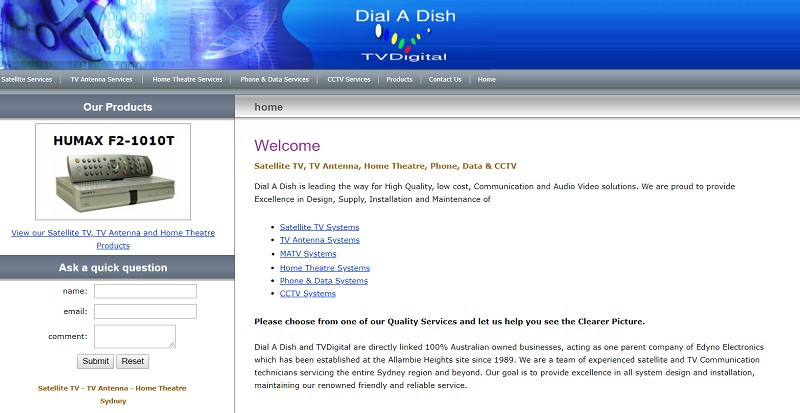Screen dimensions: 800x413
Task: Click the Welcome heading
Action: pyautogui.click(x=287, y=145)
